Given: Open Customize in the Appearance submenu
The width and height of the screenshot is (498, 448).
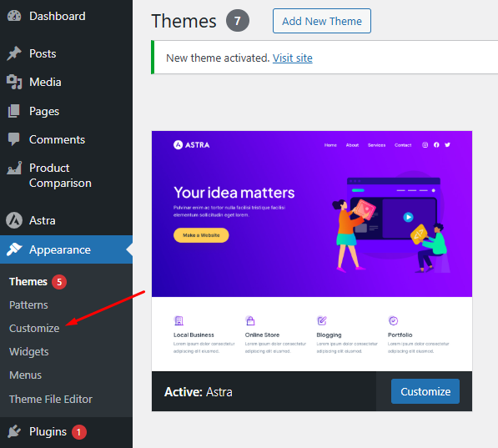Looking at the screenshot, I should [x=34, y=328].
